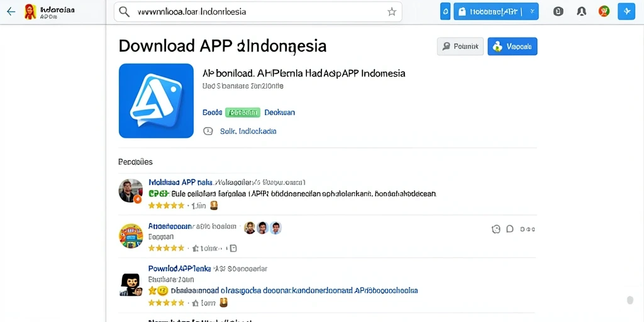Open the Beode link
Image resolution: width=644 pixels, height=322 pixels.
coord(213,112)
